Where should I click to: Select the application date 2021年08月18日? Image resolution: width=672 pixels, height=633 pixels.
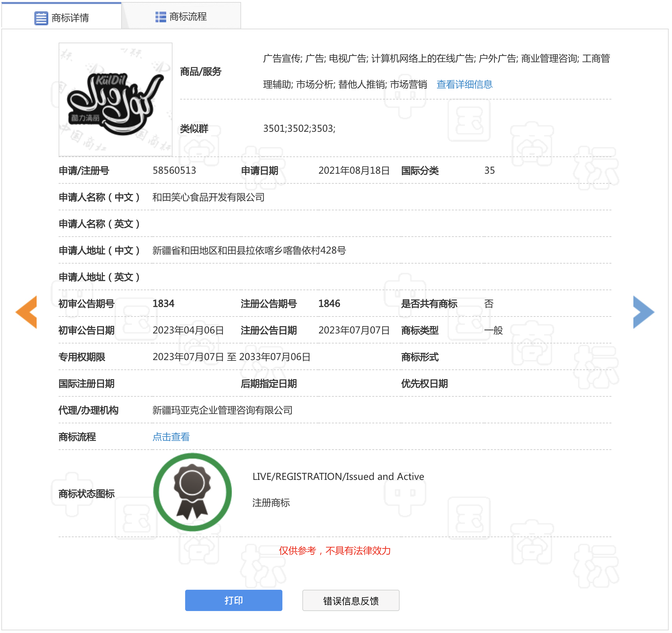coord(354,171)
